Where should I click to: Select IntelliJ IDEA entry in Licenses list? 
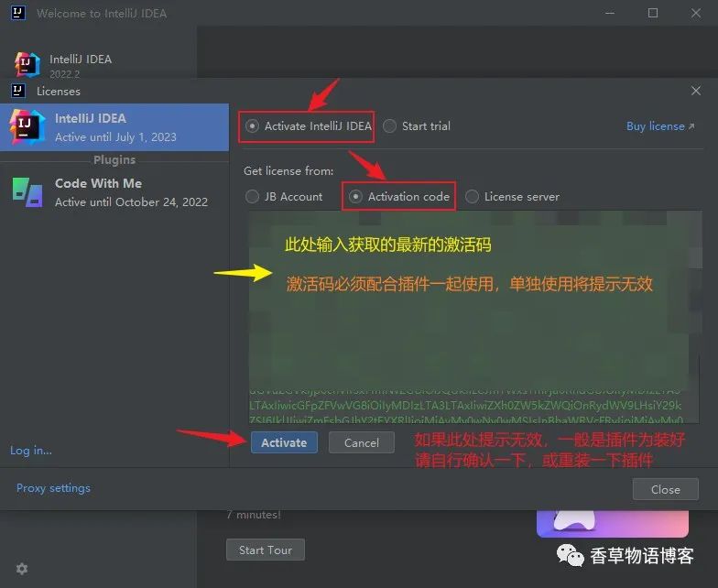pos(114,127)
